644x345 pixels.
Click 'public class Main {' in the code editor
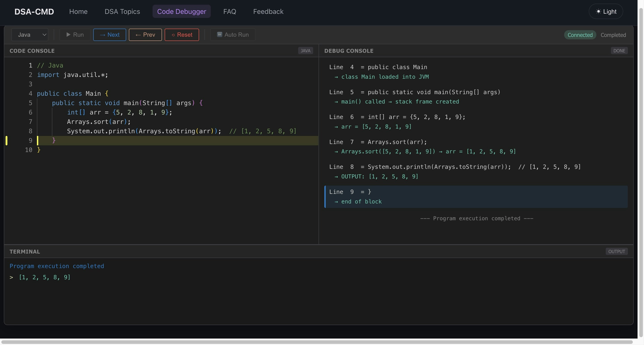click(73, 94)
